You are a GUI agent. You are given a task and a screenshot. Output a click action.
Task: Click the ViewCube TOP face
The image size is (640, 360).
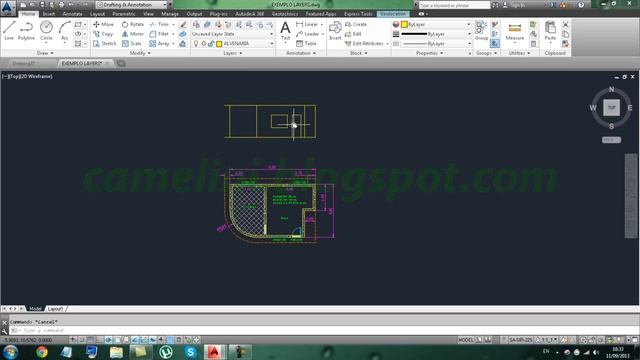(x=611, y=108)
